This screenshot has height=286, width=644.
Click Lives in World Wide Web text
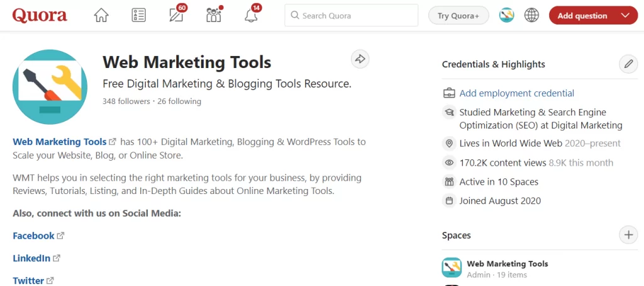[511, 144]
